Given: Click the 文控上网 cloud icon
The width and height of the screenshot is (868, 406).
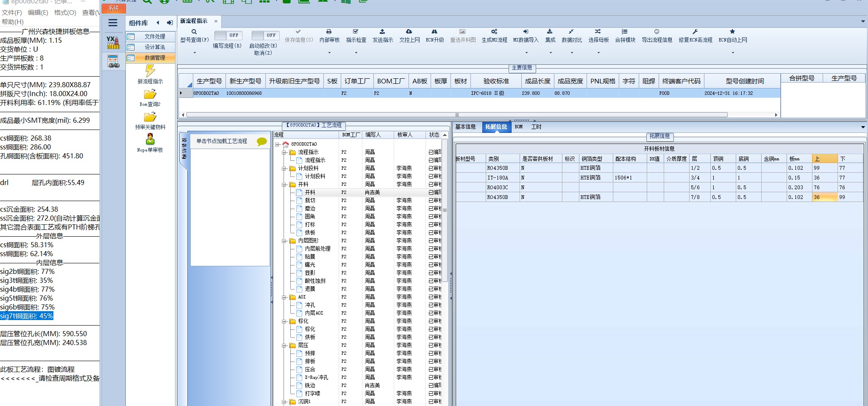Looking at the screenshot, I should pyautogui.click(x=409, y=32).
